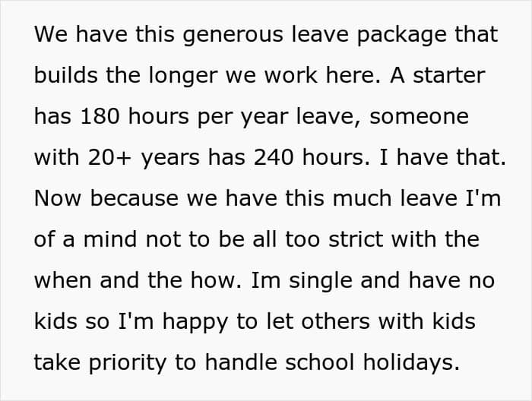Click the word "priority"
The width and height of the screenshot is (532, 401).
[135, 362]
